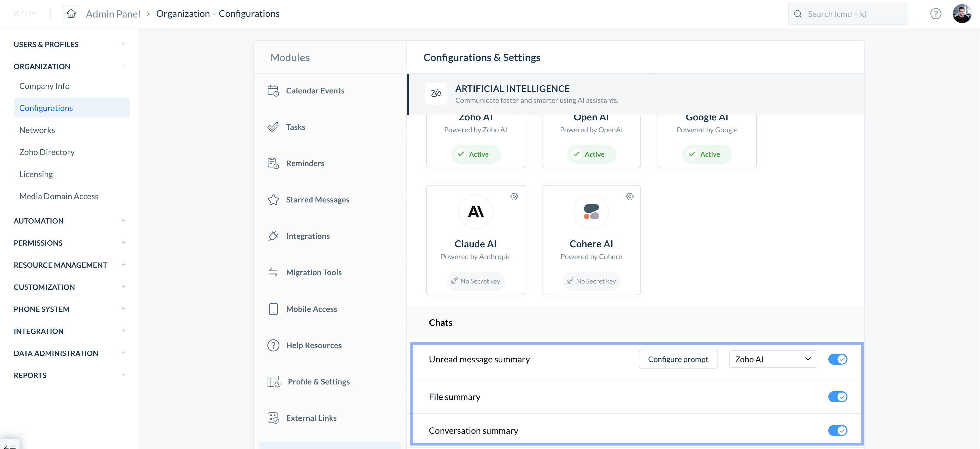Click the Configure prompt button
The width and height of the screenshot is (980, 449).
click(678, 359)
